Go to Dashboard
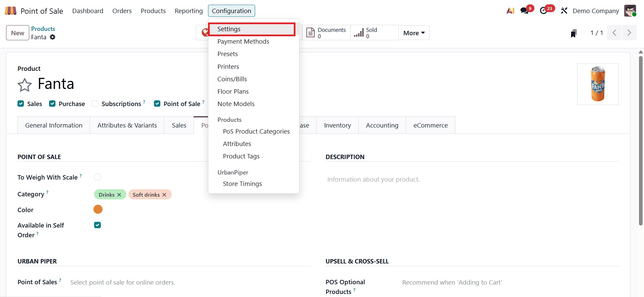The width and height of the screenshot is (644, 297). 88,11
